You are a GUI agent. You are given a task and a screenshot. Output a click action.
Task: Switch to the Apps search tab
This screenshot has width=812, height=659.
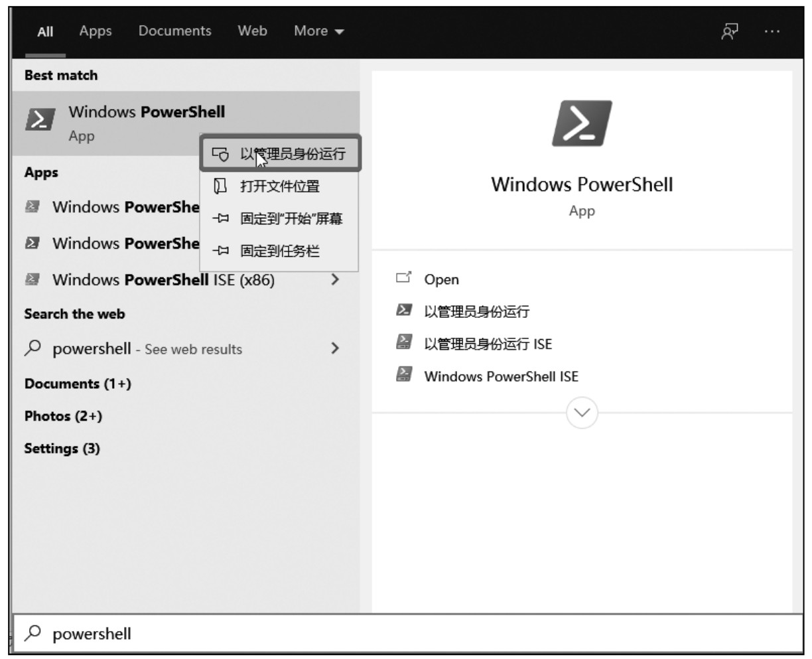96,31
